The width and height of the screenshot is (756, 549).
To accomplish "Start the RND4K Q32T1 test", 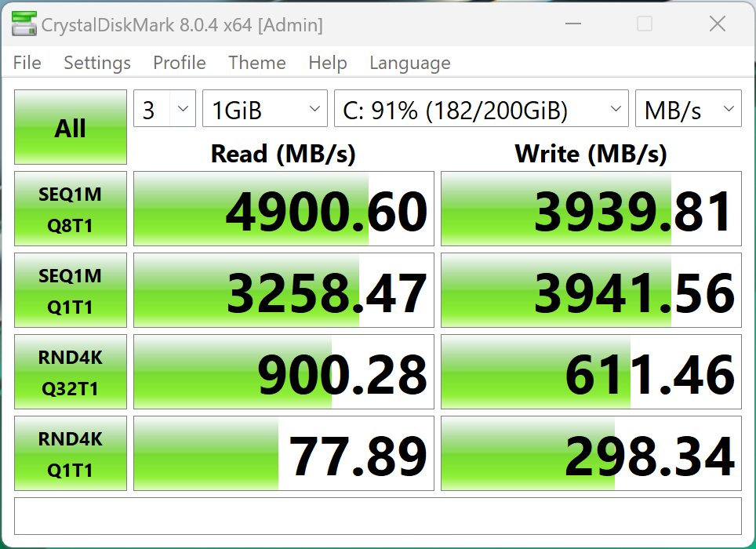I will (71, 372).
